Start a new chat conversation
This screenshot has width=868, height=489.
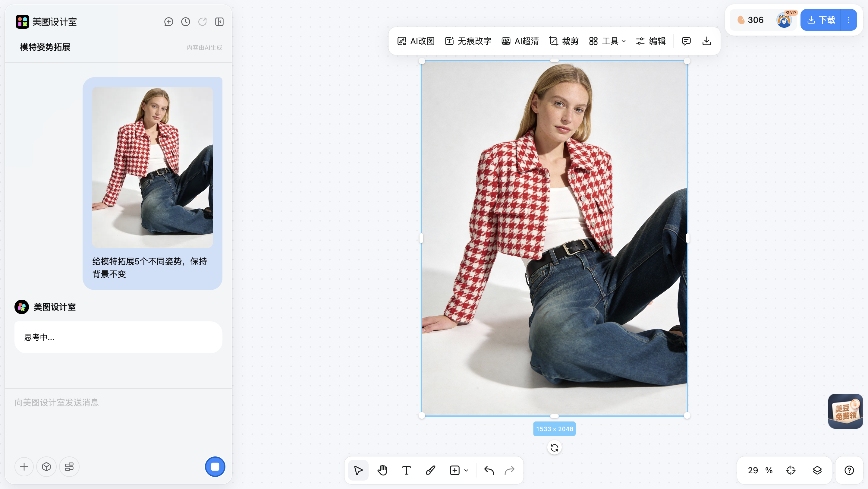click(168, 22)
